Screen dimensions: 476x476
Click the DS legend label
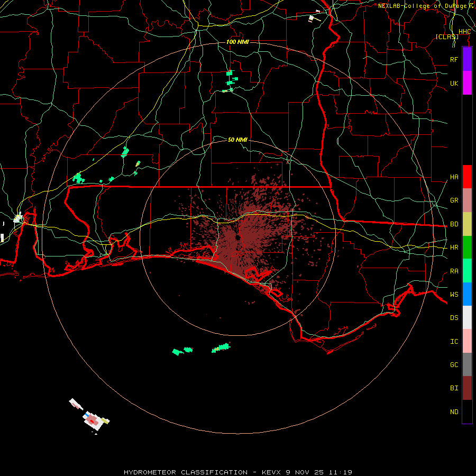pyautogui.click(x=454, y=318)
